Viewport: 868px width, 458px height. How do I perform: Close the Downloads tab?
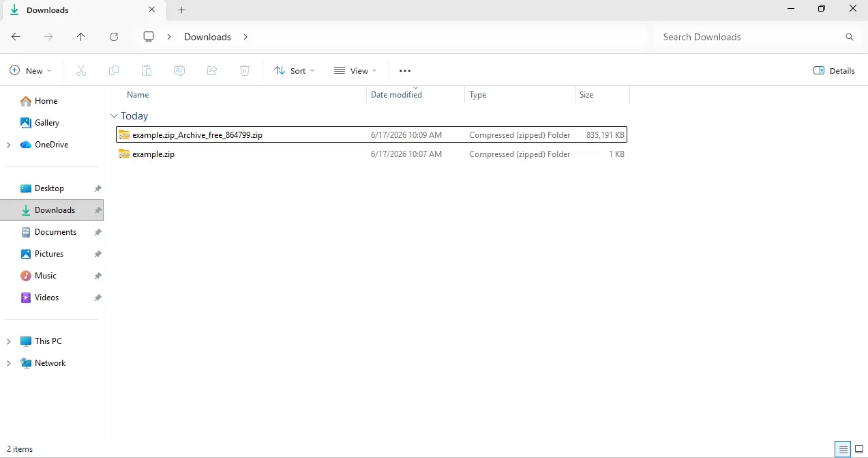click(x=152, y=10)
